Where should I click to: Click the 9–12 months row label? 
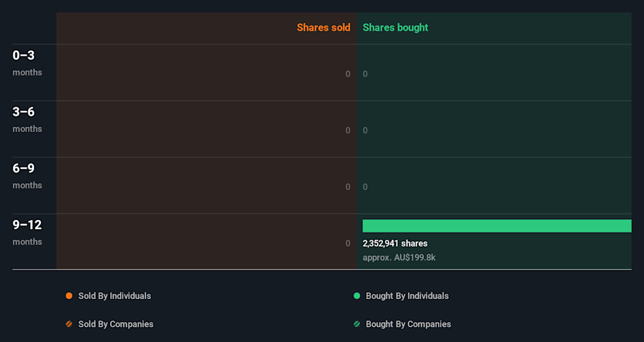click(x=27, y=232)
